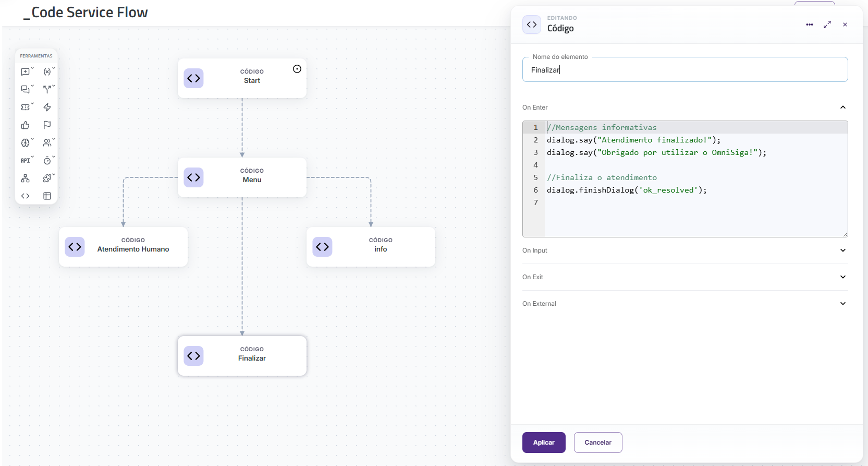Click the dialog.finishDialog code line
The image size is (868, 466).
click(627, 190)
